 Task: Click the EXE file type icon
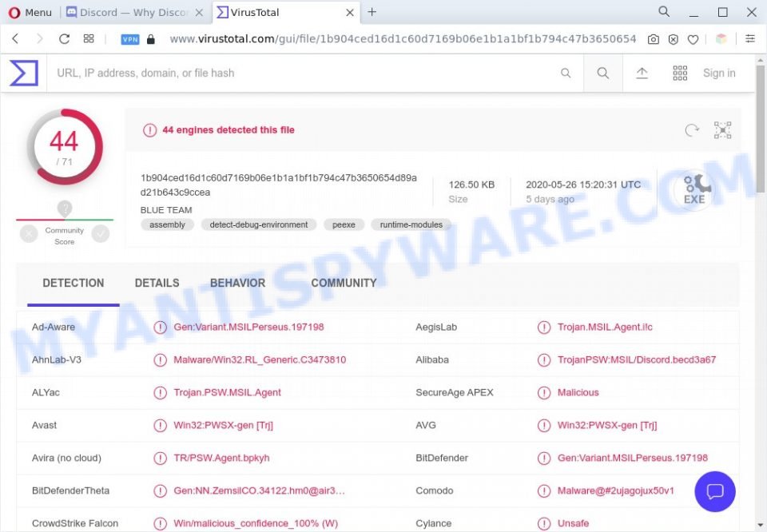(x=694, y=189)
